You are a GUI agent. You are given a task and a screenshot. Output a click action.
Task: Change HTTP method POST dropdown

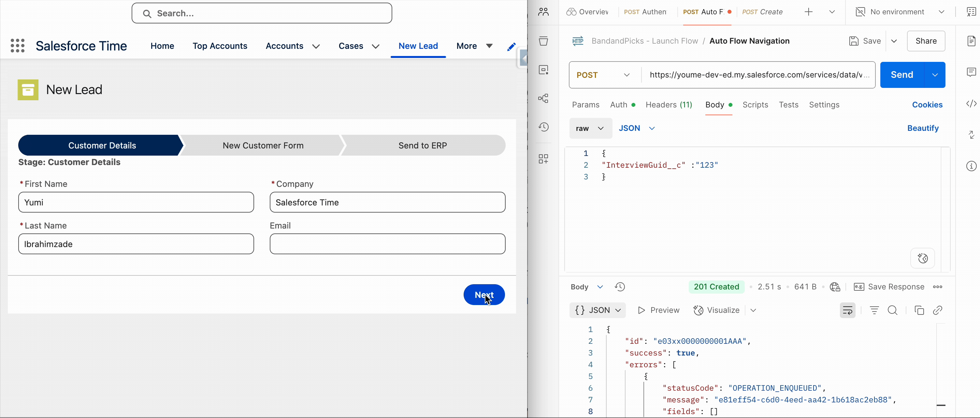603,75
